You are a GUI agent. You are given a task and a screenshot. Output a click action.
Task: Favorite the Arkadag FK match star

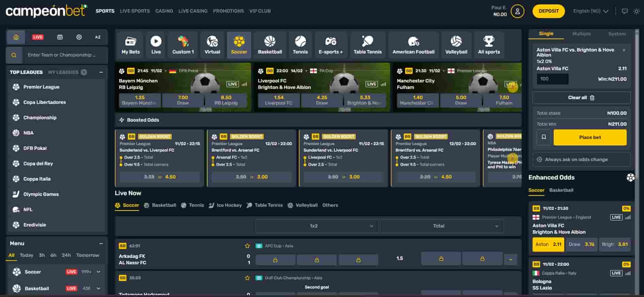click(247, 246)
